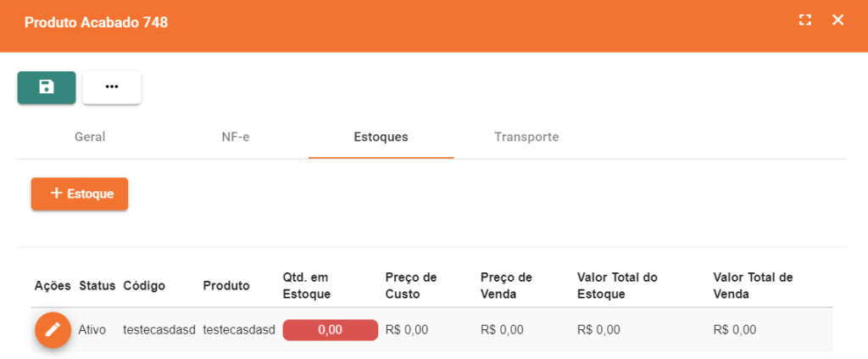Click the Produto column header

tap(226, 286)
